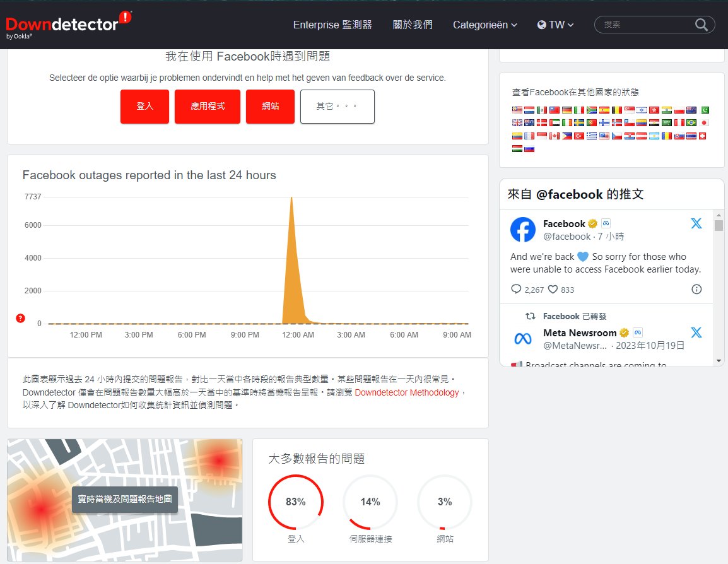Select the Sweden flag
Viewport: 728px width, 564px height.
(x=579, y=122)
